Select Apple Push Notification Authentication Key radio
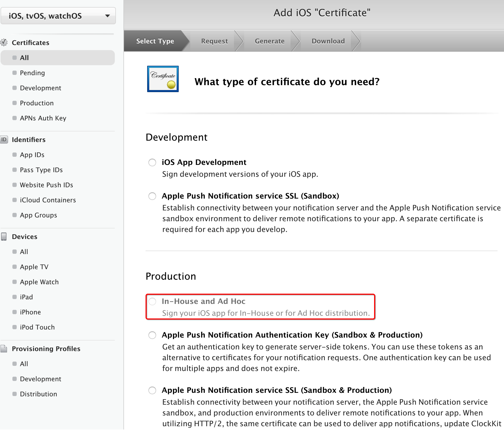The width and height of the screenshot is (504, 430). 152,335
